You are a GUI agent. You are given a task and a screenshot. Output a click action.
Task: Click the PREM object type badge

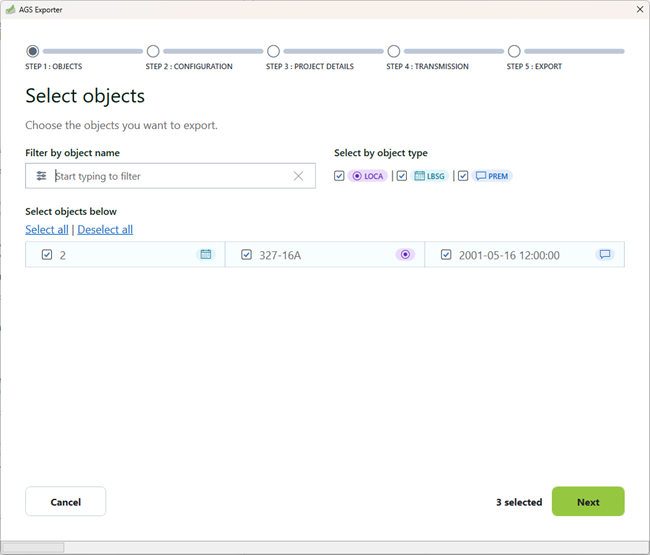tap(492, 176)
